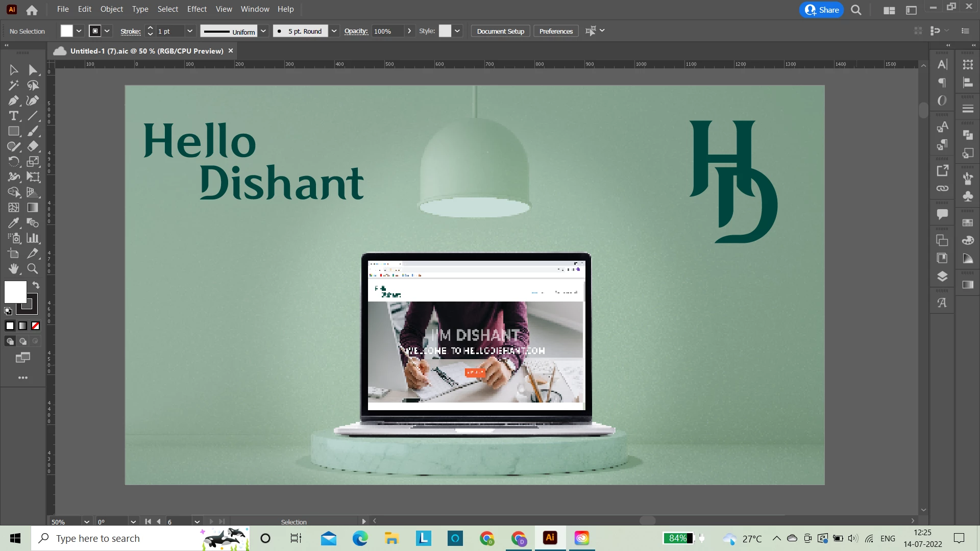Set paint to None
The height and width of the screenshot is (551, 980).
point(36,326)
